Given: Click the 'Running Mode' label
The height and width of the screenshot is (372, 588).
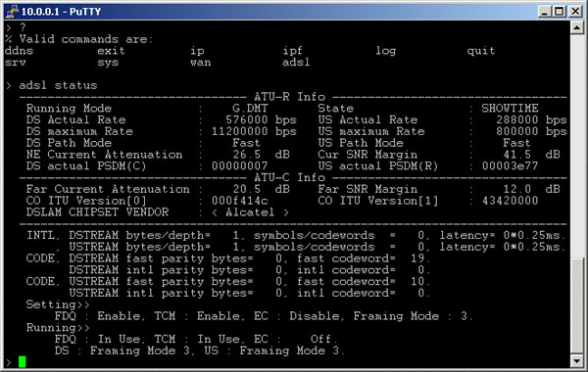Looking at the screenshot, I should pyautogui.click(x=69, y=109).
